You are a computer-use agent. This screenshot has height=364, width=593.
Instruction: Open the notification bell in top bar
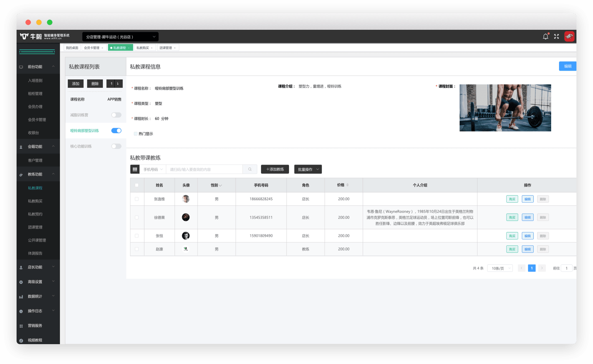tap(545, 36)
